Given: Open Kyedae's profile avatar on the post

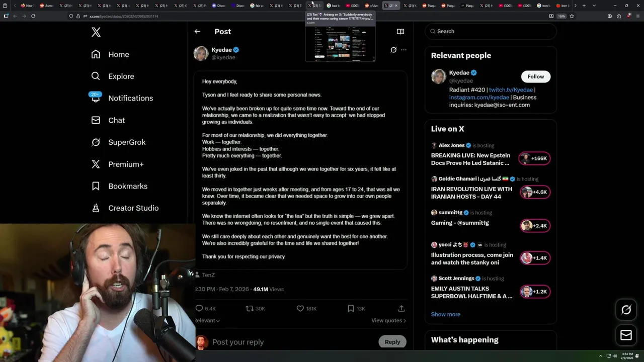Looking at the screenshot, I should pos(201,53).
